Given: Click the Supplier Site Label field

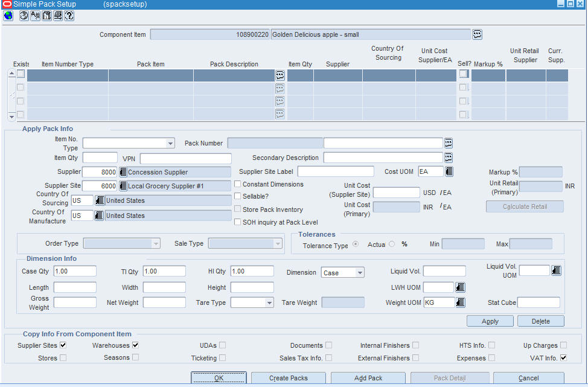Looking at the screenshot, I should 336,171.
